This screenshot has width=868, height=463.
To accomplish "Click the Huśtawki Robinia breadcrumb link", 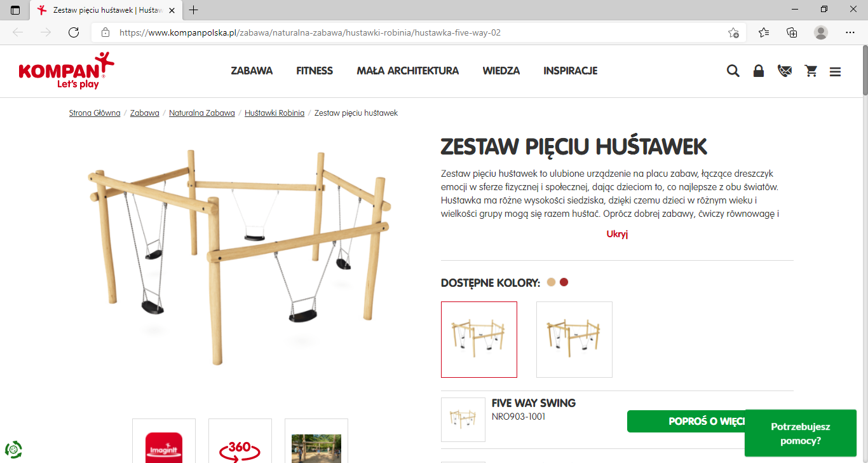I will [x=275, y=113].
